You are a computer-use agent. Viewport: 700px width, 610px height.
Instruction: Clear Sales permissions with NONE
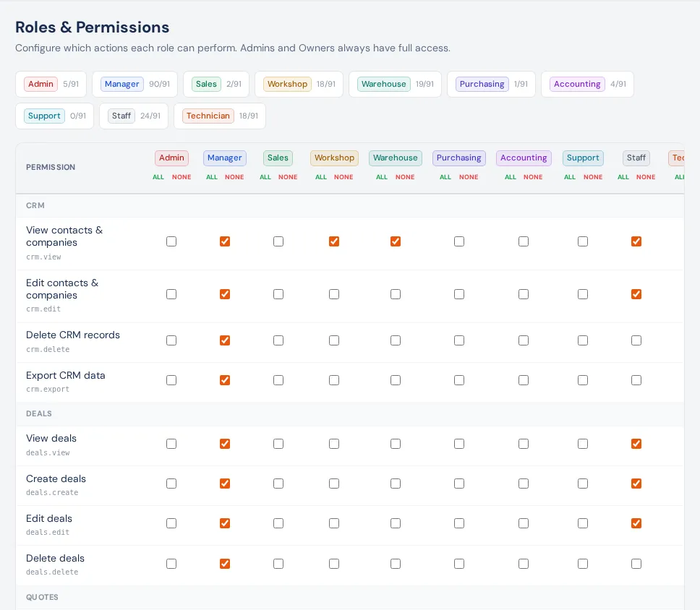(x=288, y=177)
